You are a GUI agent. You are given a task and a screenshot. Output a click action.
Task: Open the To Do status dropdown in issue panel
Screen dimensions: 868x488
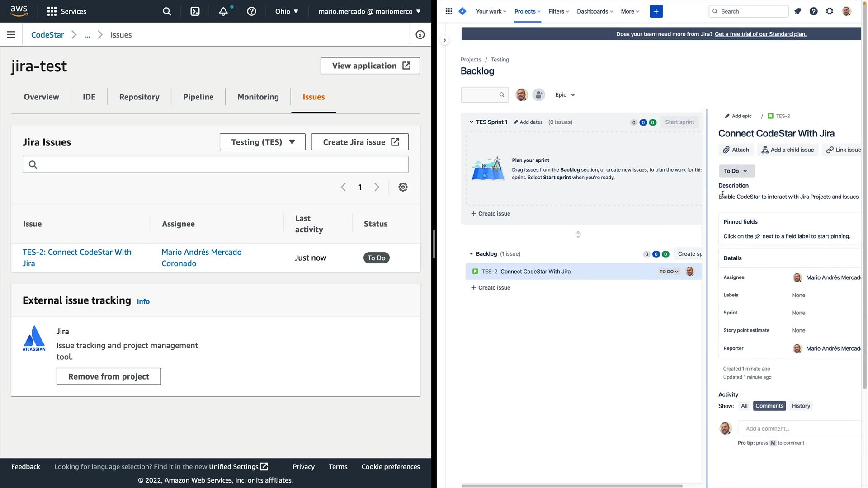(x=736, y=171)
